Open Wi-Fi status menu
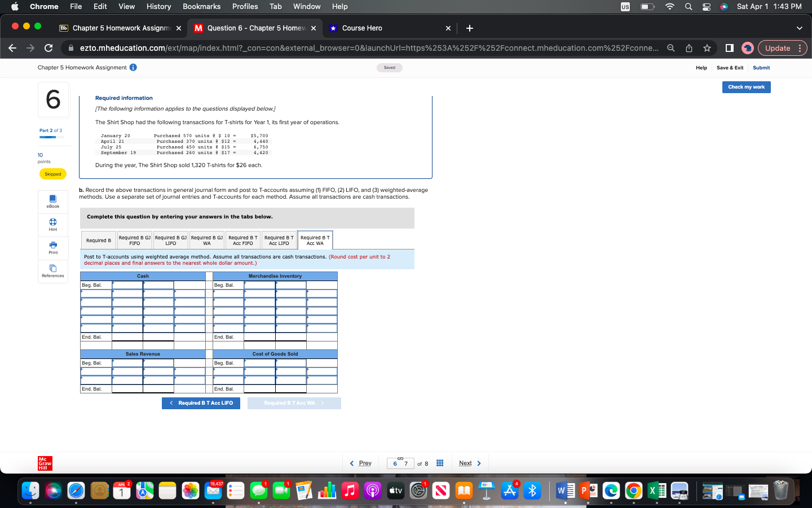 pos(670,7)
